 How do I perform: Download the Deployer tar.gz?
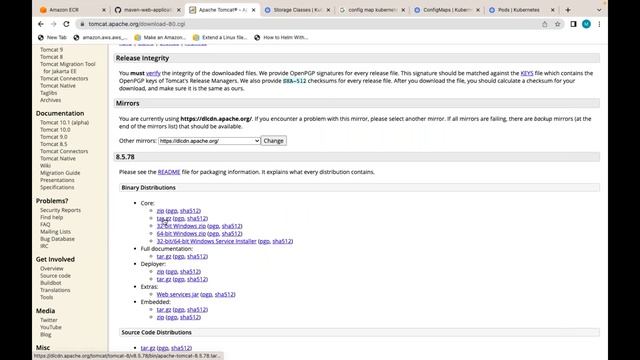pos(164,279)
